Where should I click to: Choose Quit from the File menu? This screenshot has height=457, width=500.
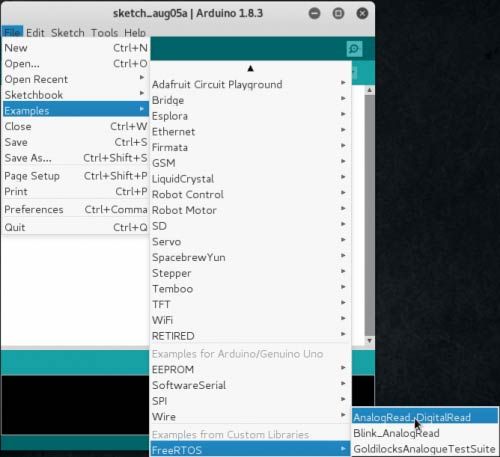[76, 227]
